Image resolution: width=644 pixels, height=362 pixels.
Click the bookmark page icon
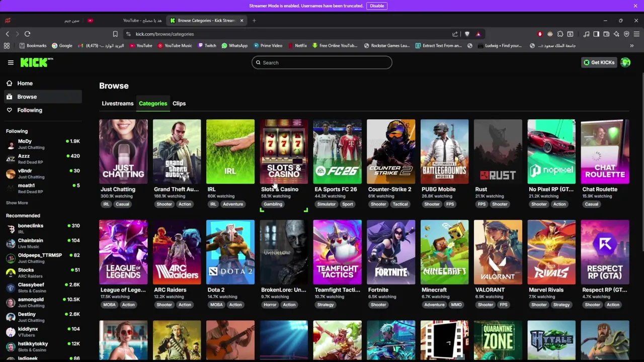(x=115, y=34)
